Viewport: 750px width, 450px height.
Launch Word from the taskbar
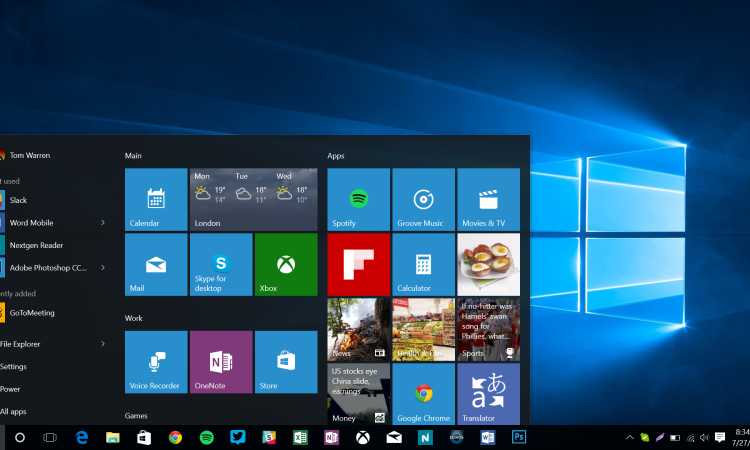tap(487, 437)
